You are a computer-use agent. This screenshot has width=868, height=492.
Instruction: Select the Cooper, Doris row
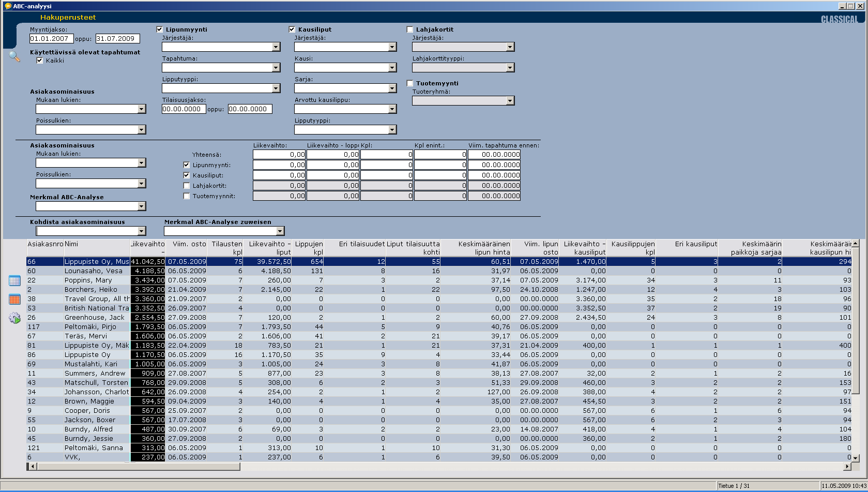tap(439, 411)
